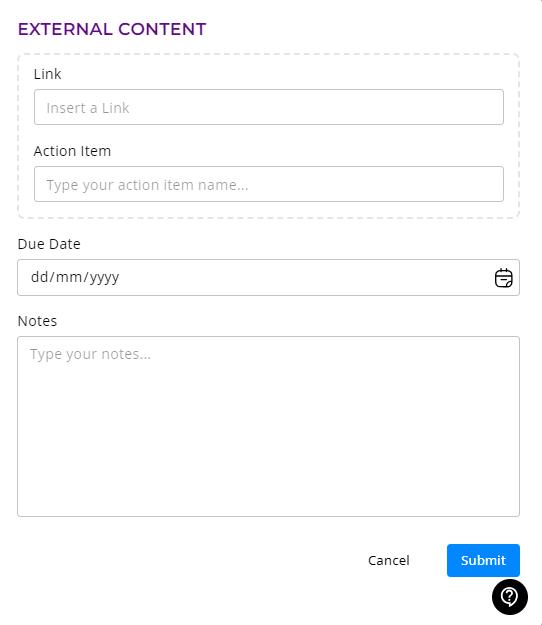Select the Due Date input box
The width and height of the screenshot is (542, 625).
pos(269,277)
